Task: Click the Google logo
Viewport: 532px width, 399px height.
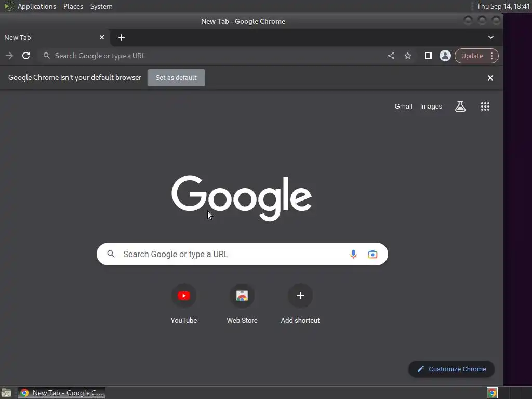Action: pos(242,198)
